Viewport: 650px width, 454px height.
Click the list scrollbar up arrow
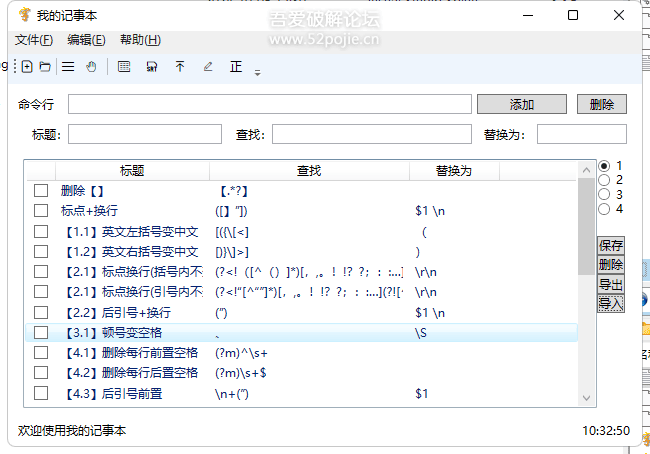pyautogui.click(x=586, y=170)
